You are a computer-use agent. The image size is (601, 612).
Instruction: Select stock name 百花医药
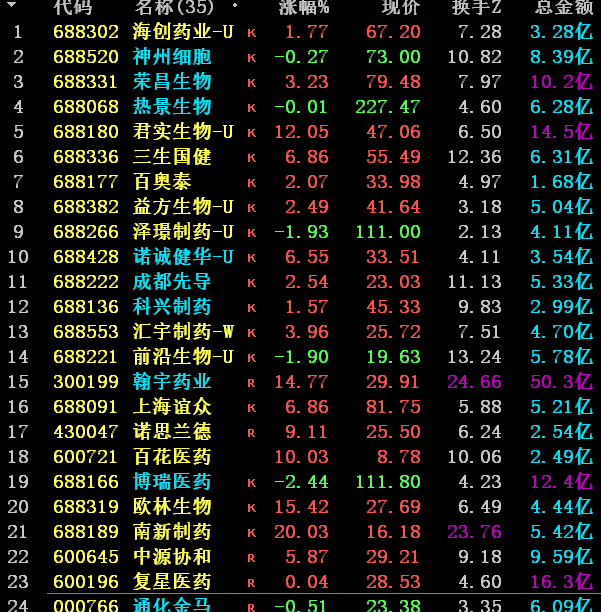[x=172, y=457]
